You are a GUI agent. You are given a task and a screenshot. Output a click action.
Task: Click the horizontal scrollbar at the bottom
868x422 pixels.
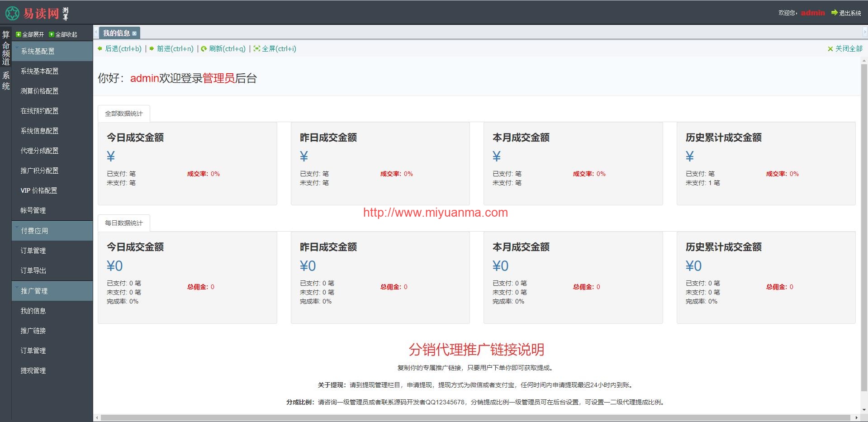tap(475, 418)
